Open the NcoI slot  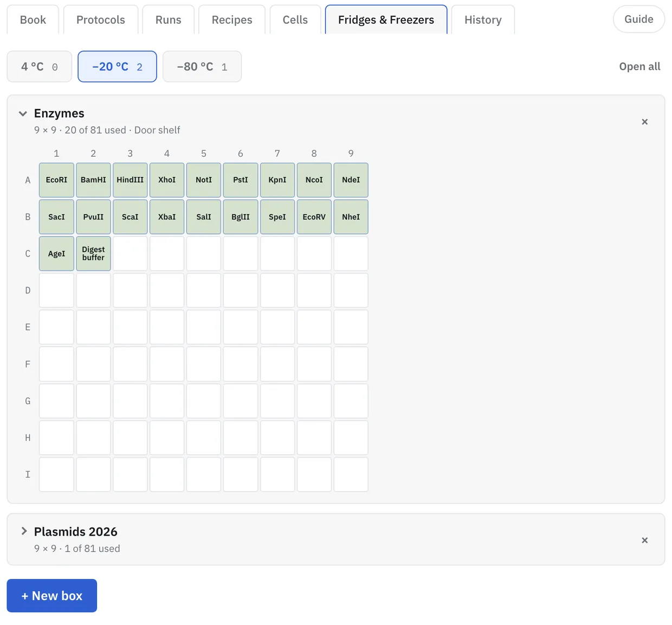point(314,180)
